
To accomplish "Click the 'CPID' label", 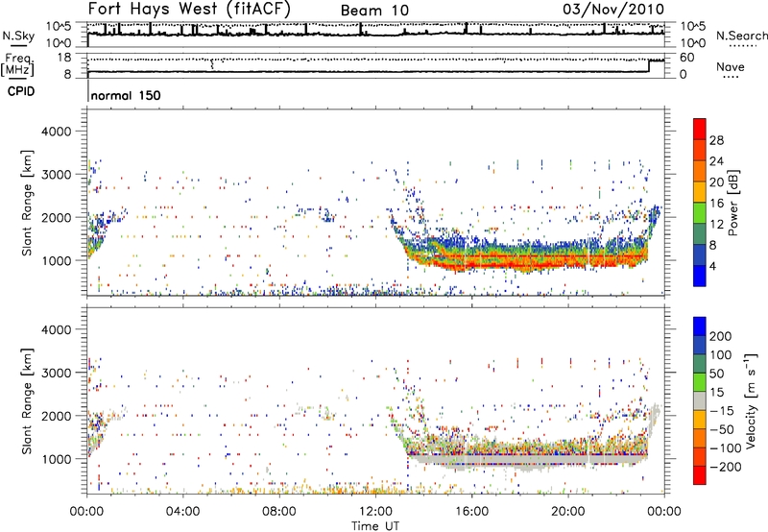I will [x=21, y=91].
